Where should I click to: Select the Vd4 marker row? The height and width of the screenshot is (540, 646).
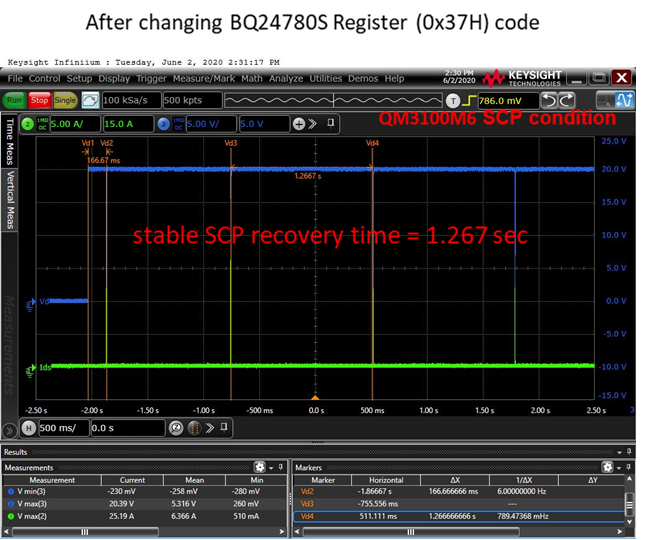tap(459, 517)
